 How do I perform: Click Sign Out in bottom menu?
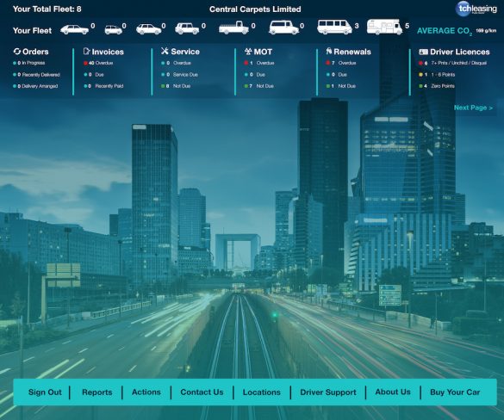pos(45,392)
